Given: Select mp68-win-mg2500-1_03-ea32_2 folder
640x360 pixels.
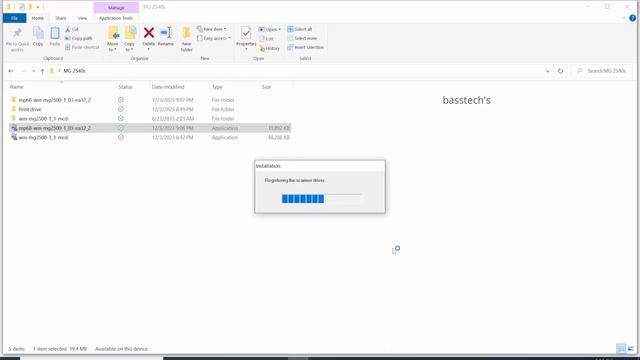Looking at the screenshot, I should (x=150, y=100).
